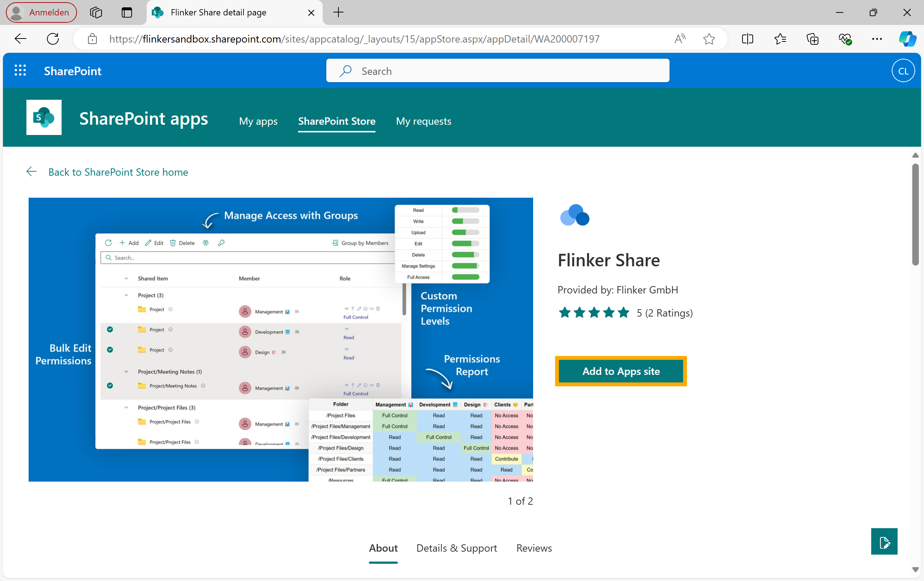Screen dimensions: 924x581
Task: Open workspaces icon in tab bar
Action: 96,12
